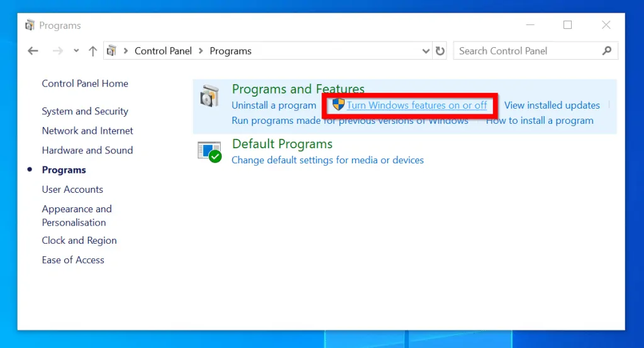Expand the address bar history dropdown
This screenshot has height=348, width=644.
click(x=425, y=52)
